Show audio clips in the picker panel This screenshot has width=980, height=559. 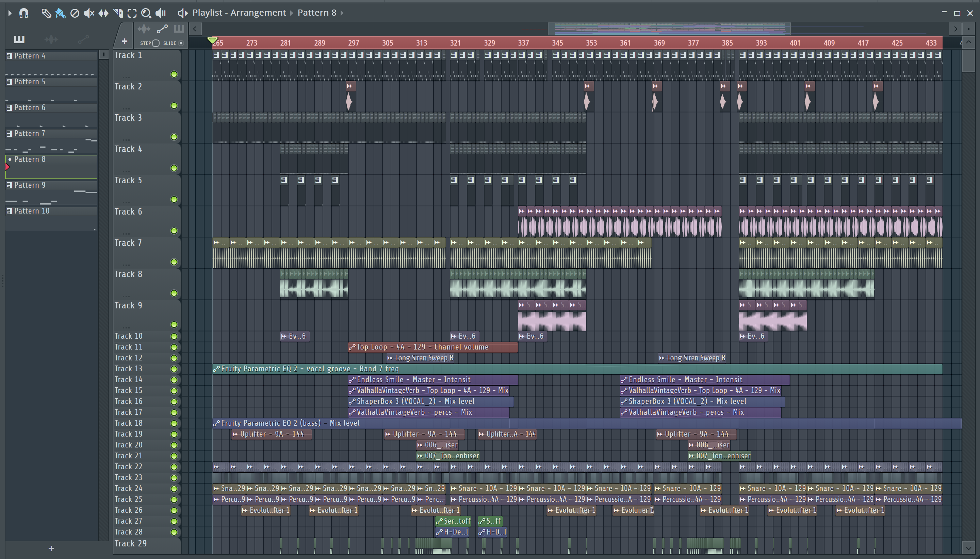[x=51, y=39]
